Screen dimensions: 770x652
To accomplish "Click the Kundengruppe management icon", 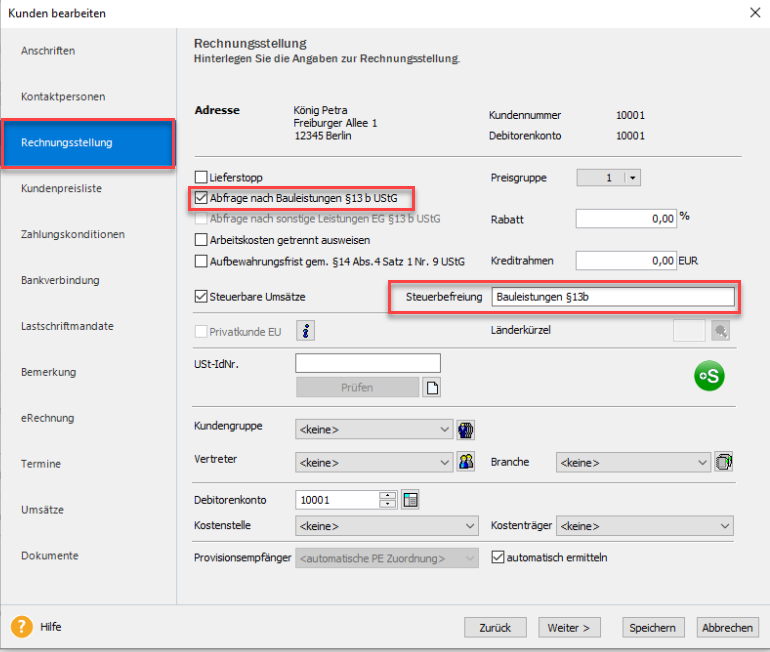I will tap(465, 430).
